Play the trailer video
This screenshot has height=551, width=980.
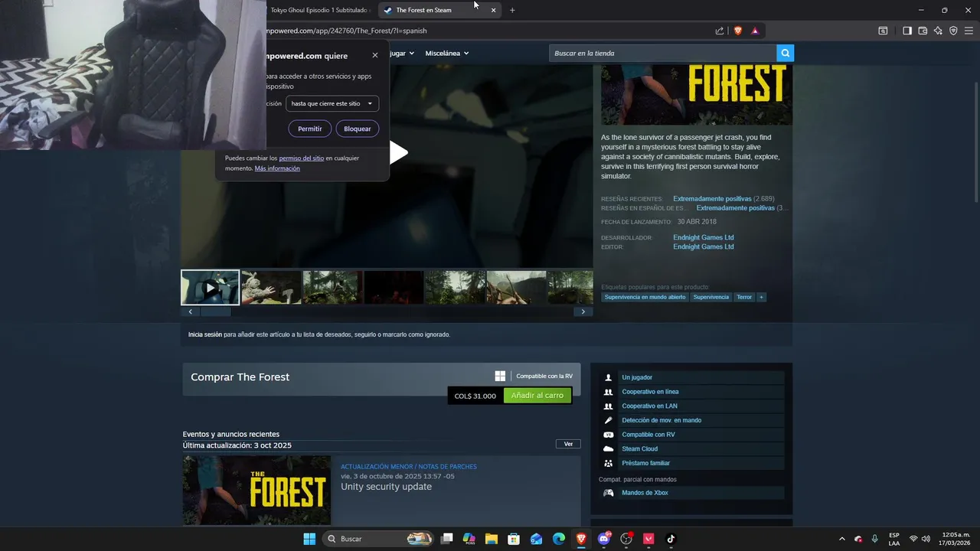coord(397,152)
